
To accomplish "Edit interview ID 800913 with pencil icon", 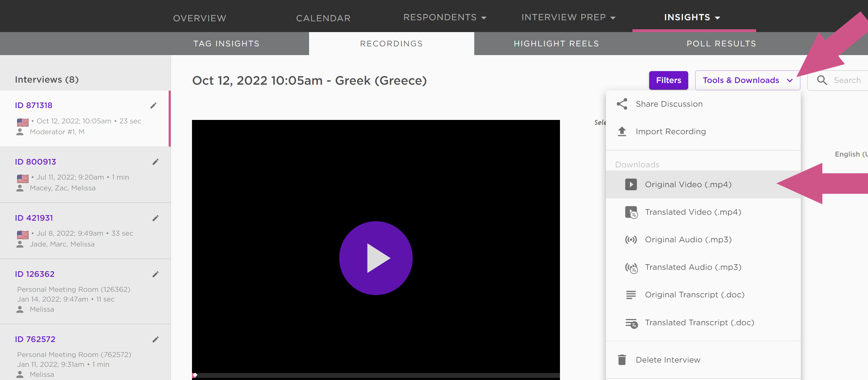I will pyautogui.click(x=155, y=162).
